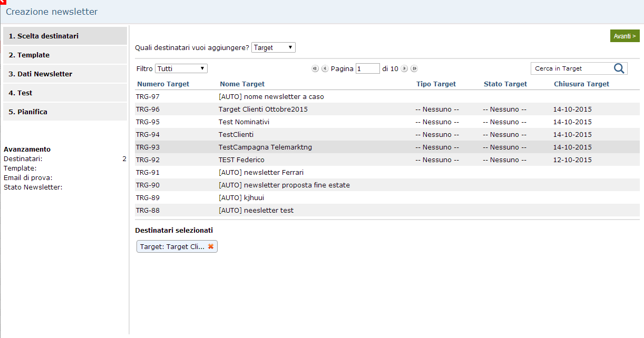This screenshot has width=644, height=338.
Task: Select target number TRG-97
Action: pyautogui.click(x=148, y=97)
